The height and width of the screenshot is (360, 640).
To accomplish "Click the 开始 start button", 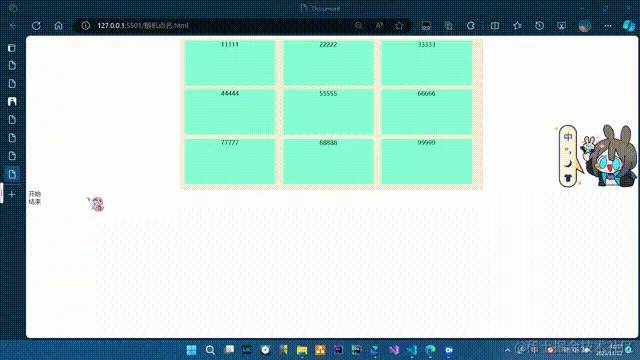I will 35,194.
